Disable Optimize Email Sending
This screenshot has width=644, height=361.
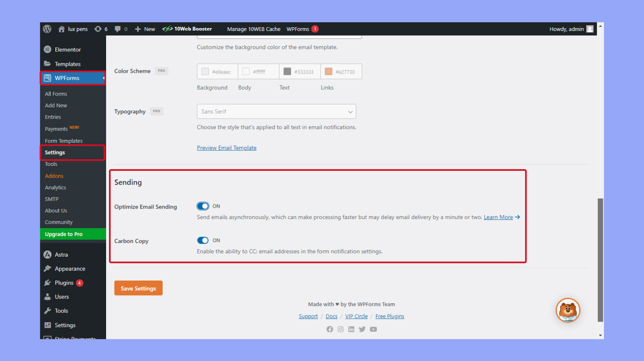(x=203, y=206)
